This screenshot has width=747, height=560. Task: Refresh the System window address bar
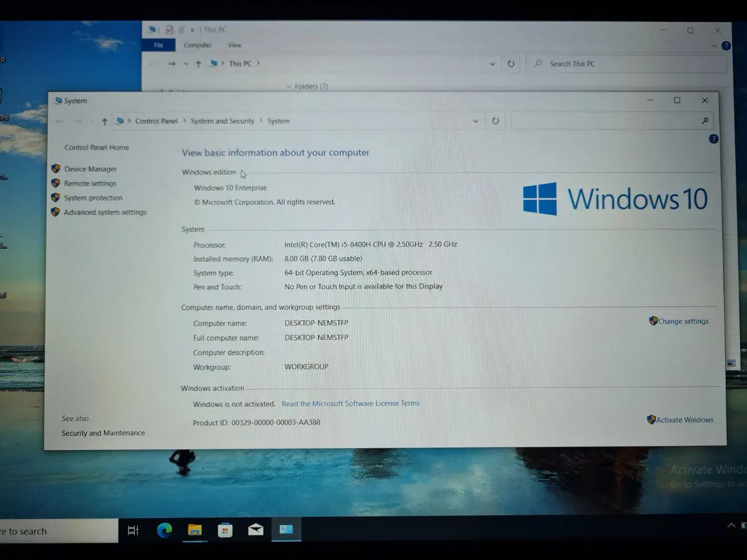coord(496,121)
